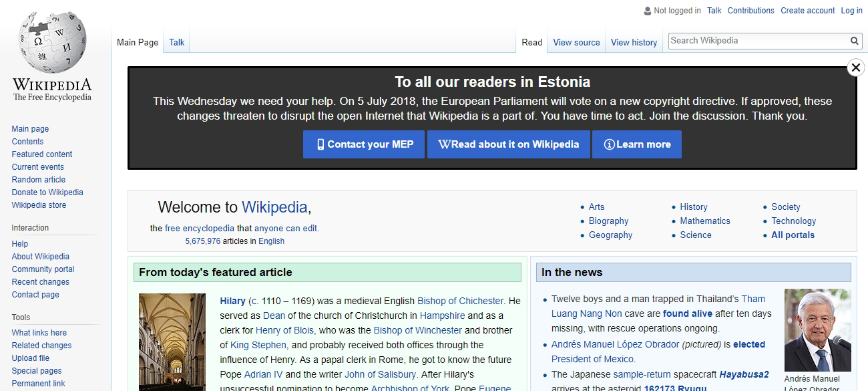The image size is (868, 391).
Task: Open the View history tab
Action: tap(634, 42)
